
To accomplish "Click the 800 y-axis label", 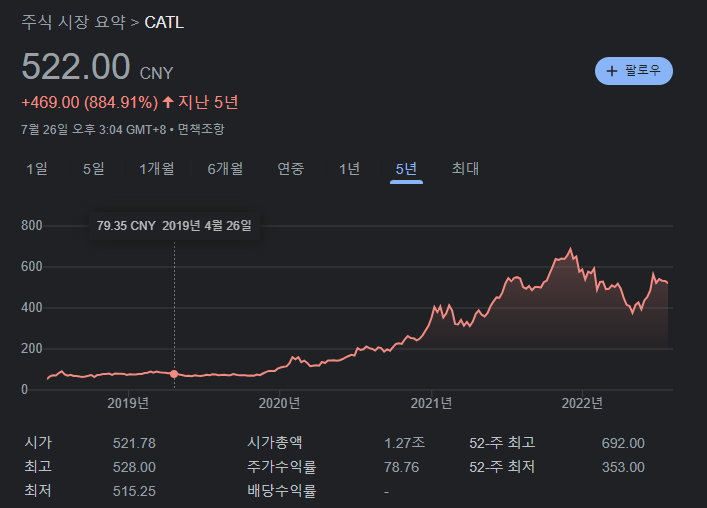I will (x=32, y=225).
